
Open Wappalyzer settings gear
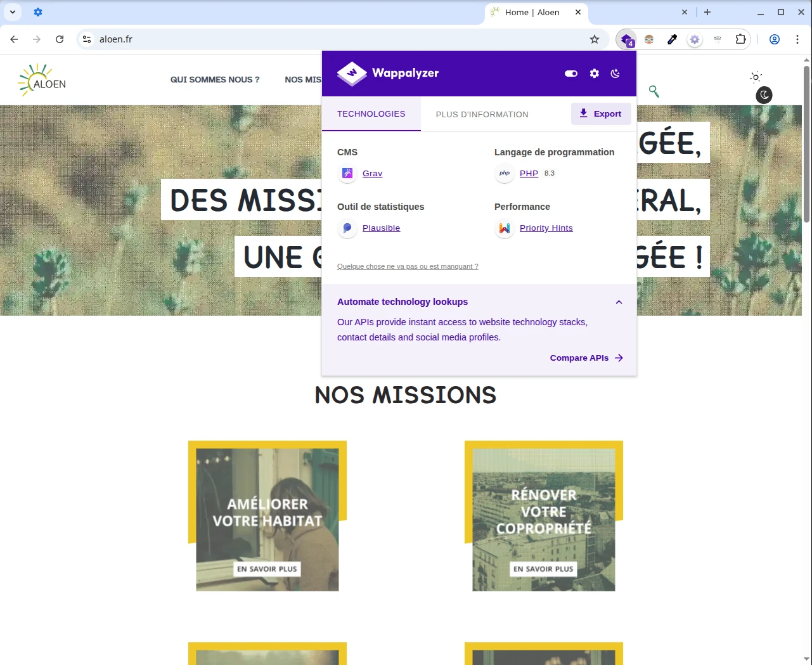(x=594, y=74)
